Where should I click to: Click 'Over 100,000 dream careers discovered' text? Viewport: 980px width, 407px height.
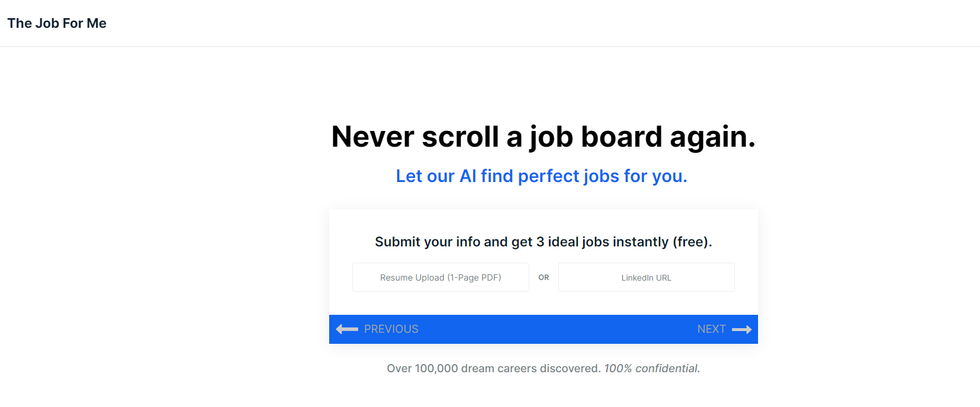click(x=493, y=368)
